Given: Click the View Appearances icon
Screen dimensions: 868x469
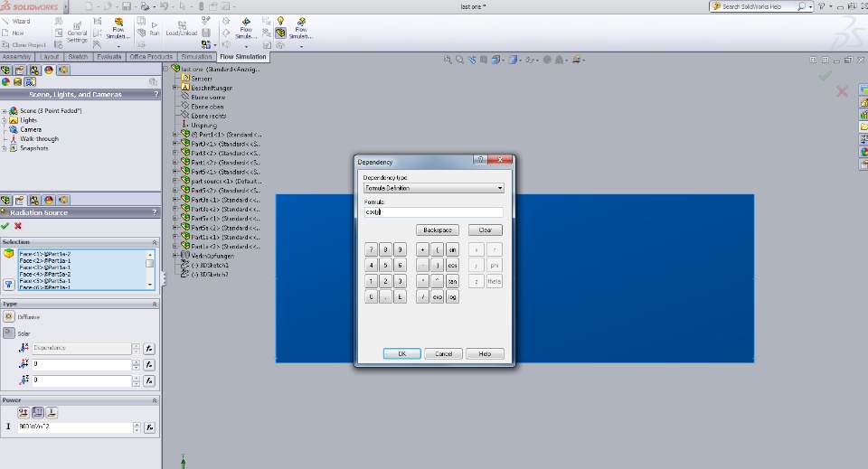Looking at the screenshot, I should (x=5, y=82).
